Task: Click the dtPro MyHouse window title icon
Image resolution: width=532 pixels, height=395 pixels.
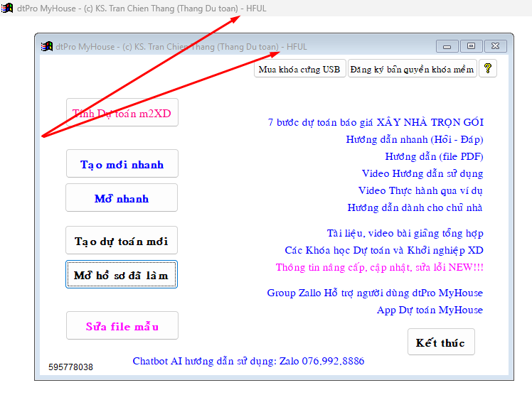Action: click(47, 47)
